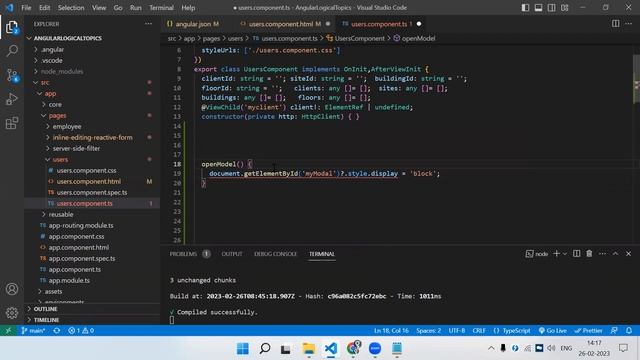Screen dimensions: 640x360
Task: Open the Extensions view
Action: pyautogui.click(x=12, y=123)
